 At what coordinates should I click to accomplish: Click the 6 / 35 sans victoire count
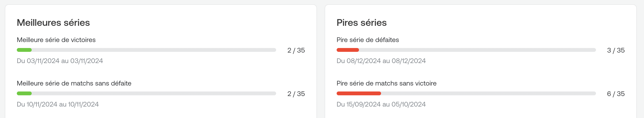coord(616,94)
